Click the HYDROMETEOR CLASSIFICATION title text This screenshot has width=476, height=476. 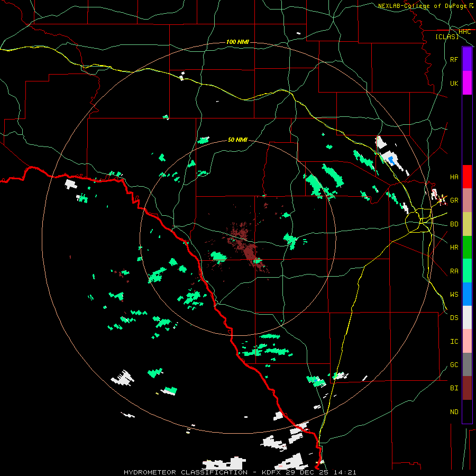click(x=186, y=472)
